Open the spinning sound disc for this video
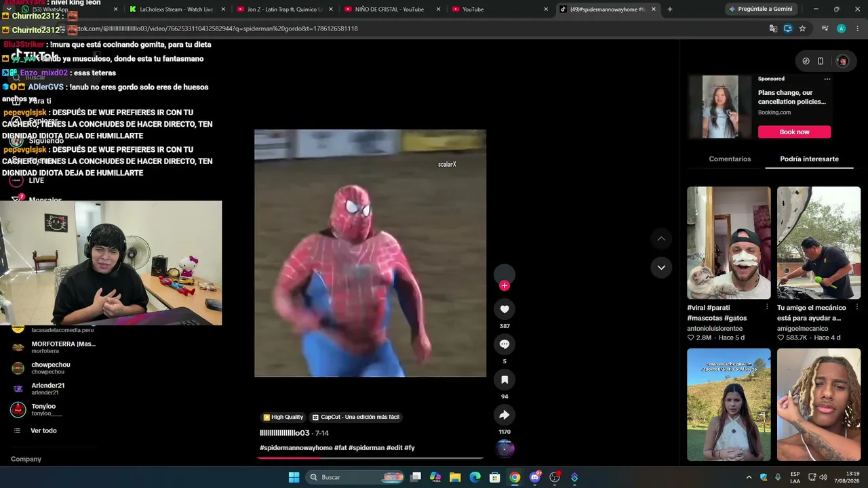The height and width of the screenshot is (488, 868). click(505, 448)
